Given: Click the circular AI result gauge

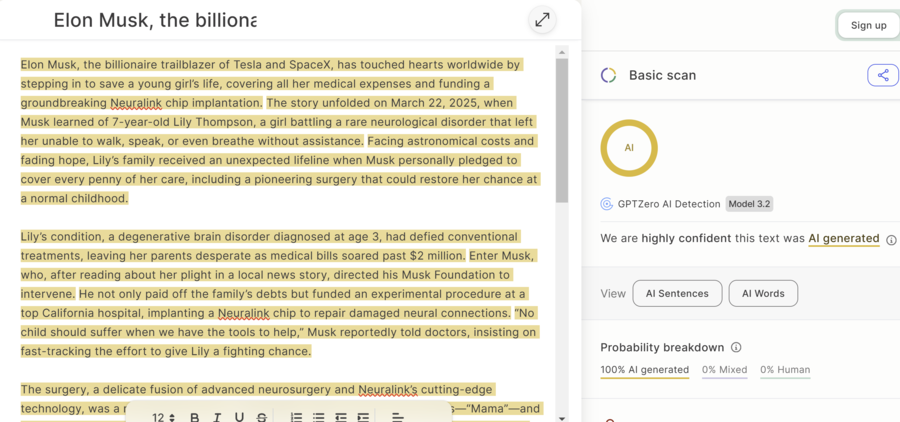Looking at the screenshot, I should coord(629,148).
